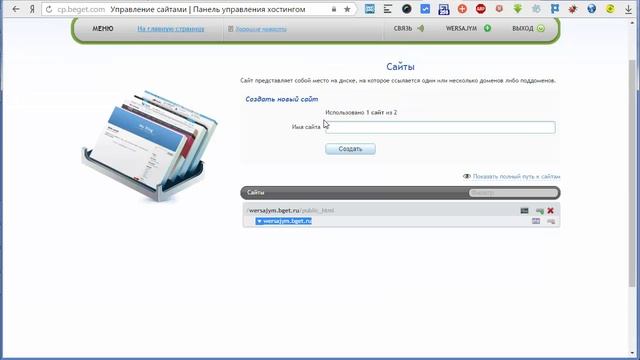Open the Yandex home button
The width and height of the screenshot is (640, 360).
[x=32, y=9]
